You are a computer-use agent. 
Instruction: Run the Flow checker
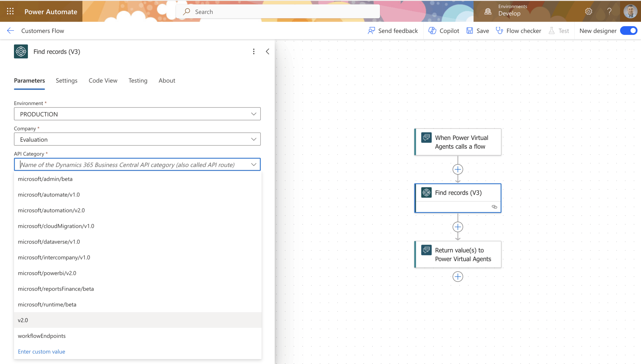tap(518, 31)
